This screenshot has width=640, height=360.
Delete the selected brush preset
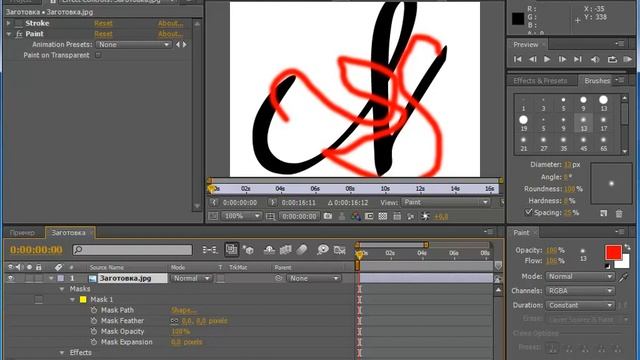coord(619,213)
